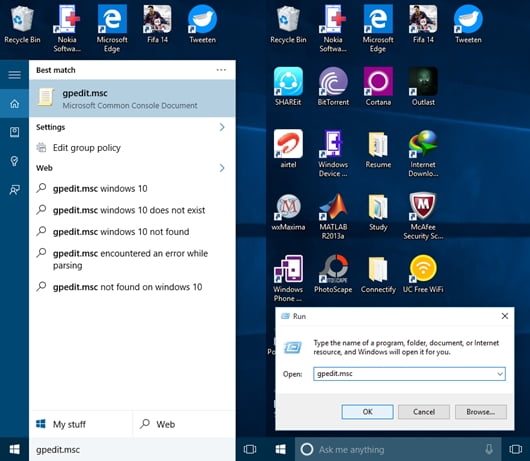This screenshot has width=530, height=461.
Task: Open gpedit.msc best match result
Action: click(132, 98)
